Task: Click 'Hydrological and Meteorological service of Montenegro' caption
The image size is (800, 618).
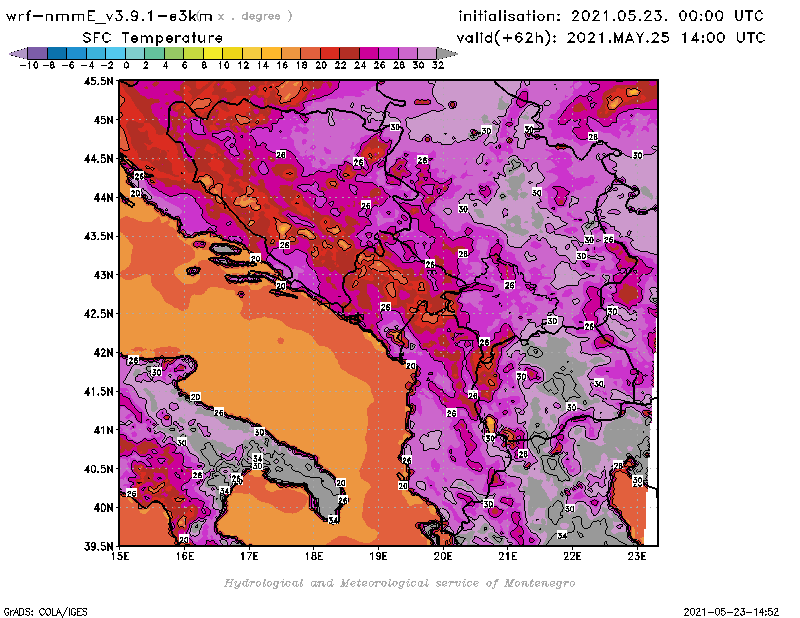Action: pos(399,583)
